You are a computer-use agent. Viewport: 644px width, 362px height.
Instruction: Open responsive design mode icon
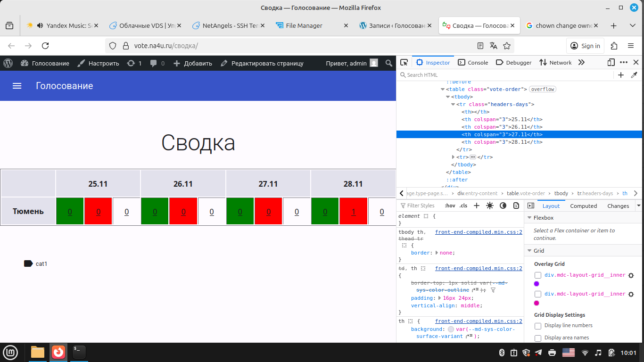point(611,62)
